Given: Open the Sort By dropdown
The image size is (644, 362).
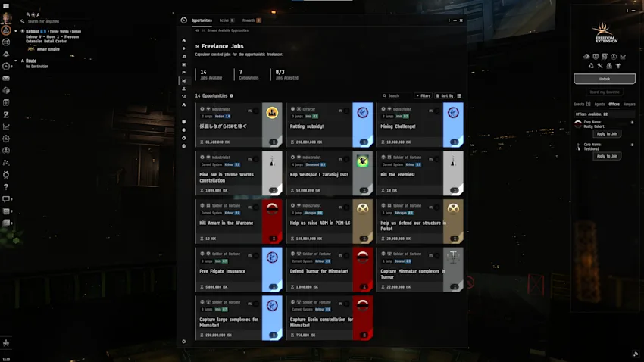Looking at the screenshot, I should coord(445,95).
